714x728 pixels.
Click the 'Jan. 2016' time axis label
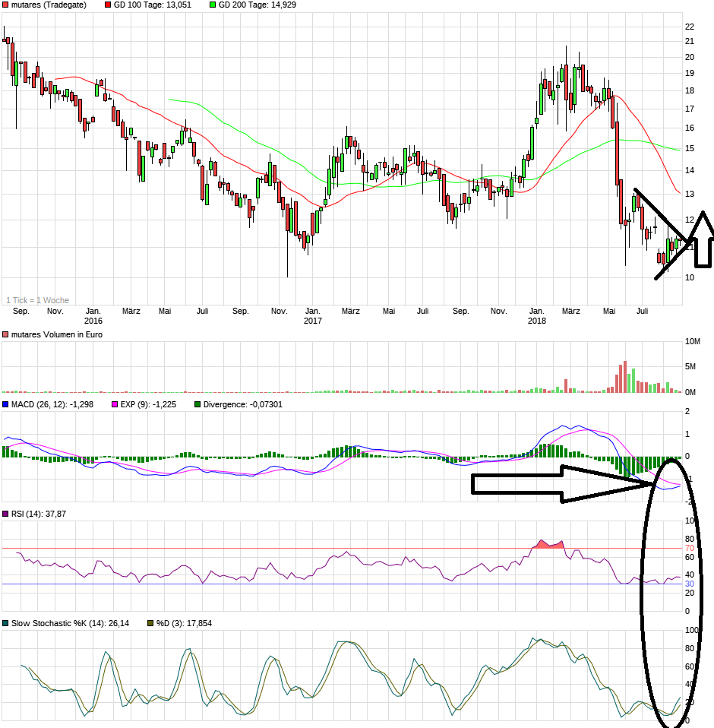[x=93, y=315]
